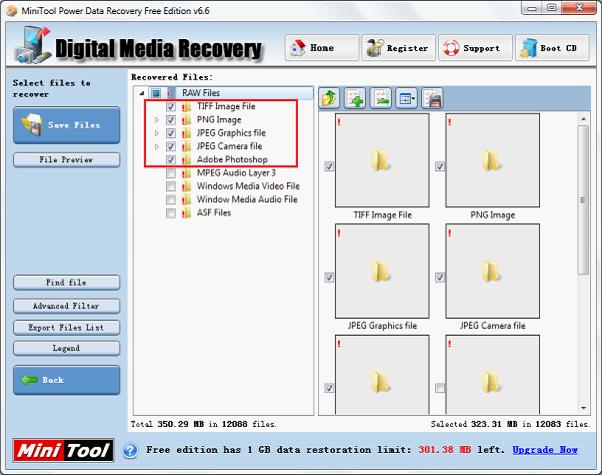Expand the PNG Image tree node
This screenshot has height=475, width=602.
pos(157,120)
